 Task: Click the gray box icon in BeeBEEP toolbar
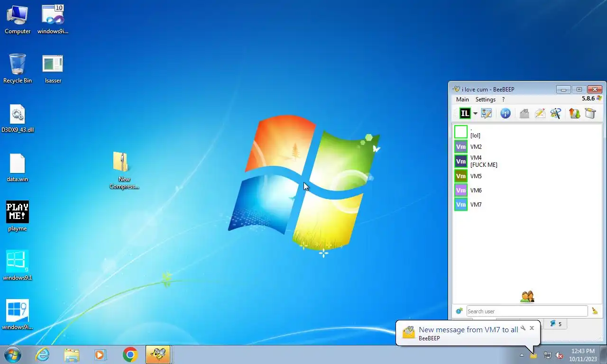click(x=590, y=113)
